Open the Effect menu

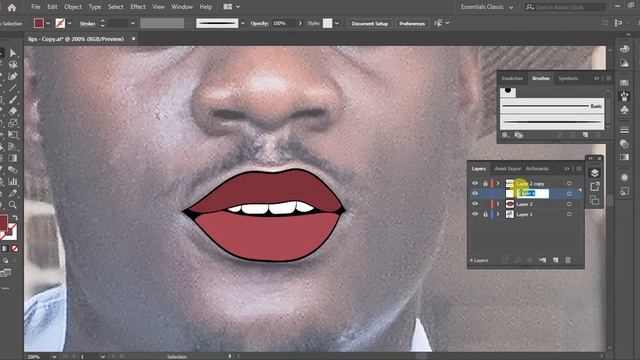click(138, 7)
